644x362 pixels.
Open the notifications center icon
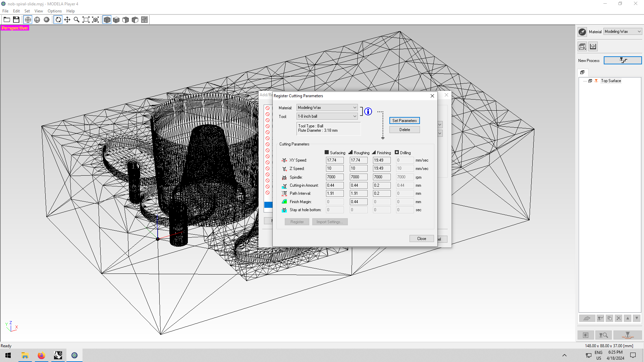coord(633,355)
